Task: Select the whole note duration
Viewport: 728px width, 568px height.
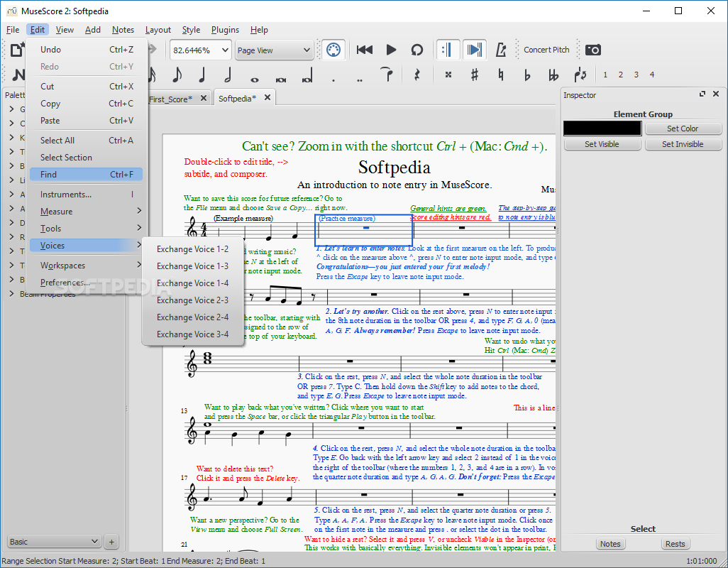Action: tap(255, 80)
